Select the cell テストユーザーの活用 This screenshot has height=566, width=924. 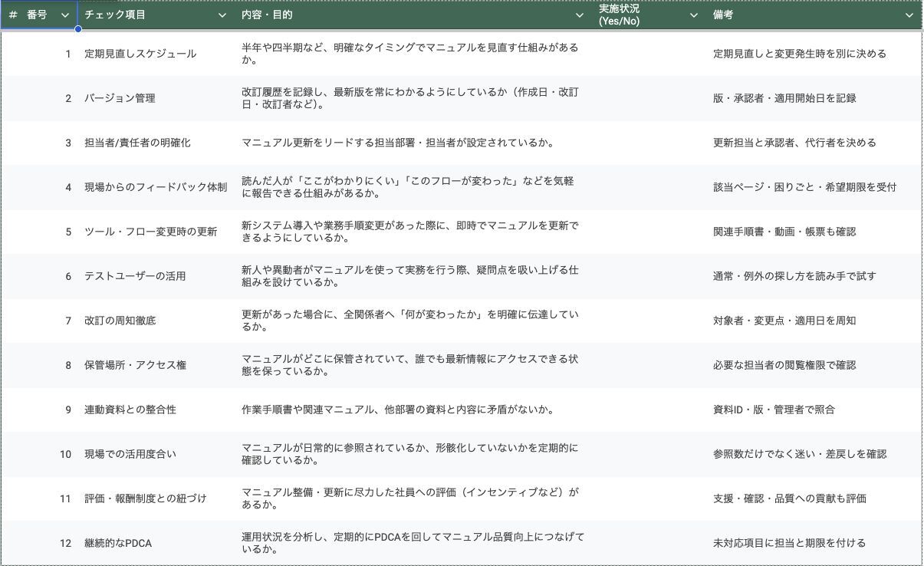(135, 276)
